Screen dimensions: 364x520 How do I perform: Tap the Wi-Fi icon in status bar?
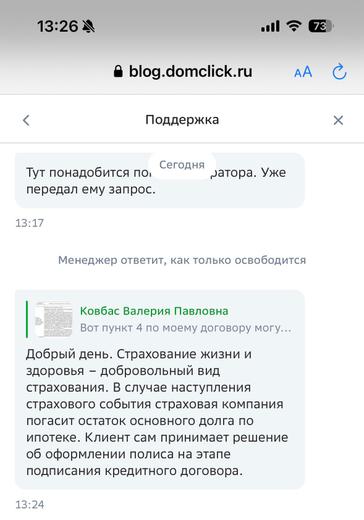pyautogui.click(x=294, y=26)
